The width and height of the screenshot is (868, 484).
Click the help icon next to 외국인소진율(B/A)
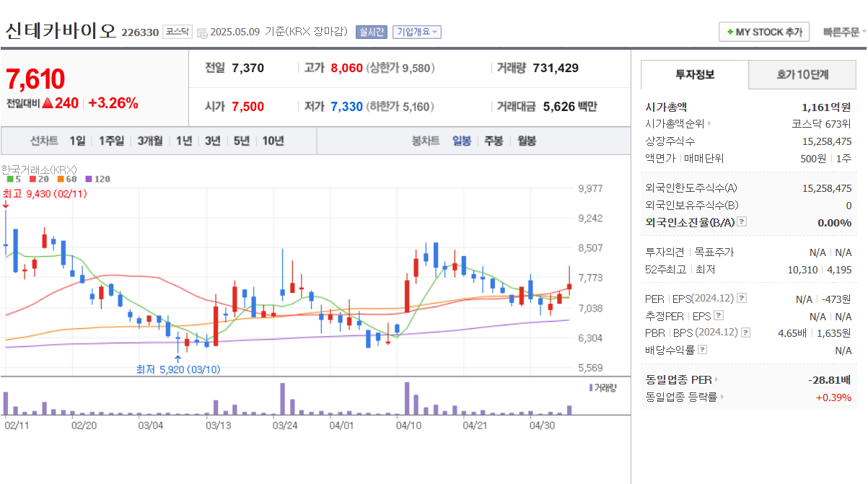pyautogui.click(x=742, y=222)
